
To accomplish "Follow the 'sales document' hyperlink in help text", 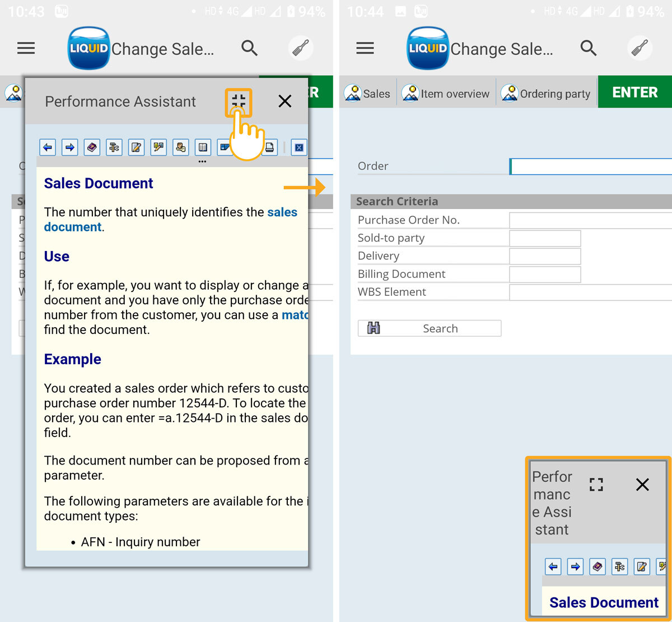I will point(282,212).
